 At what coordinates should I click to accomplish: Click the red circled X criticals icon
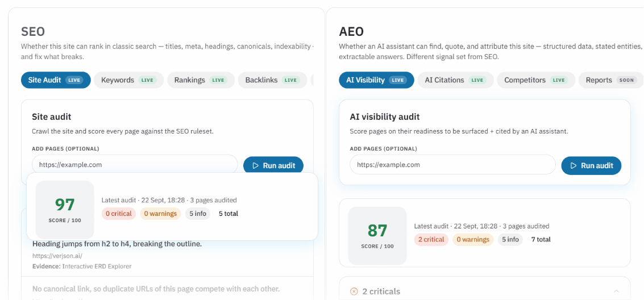(354, 291)
